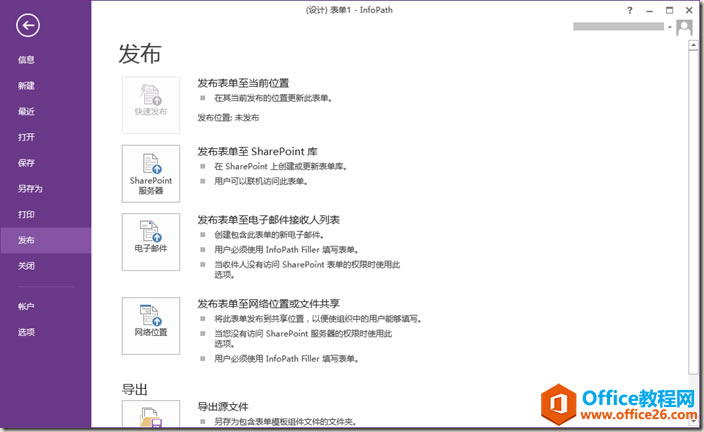Click the 电子邮件 publish icon

click(x=151, y=242)
